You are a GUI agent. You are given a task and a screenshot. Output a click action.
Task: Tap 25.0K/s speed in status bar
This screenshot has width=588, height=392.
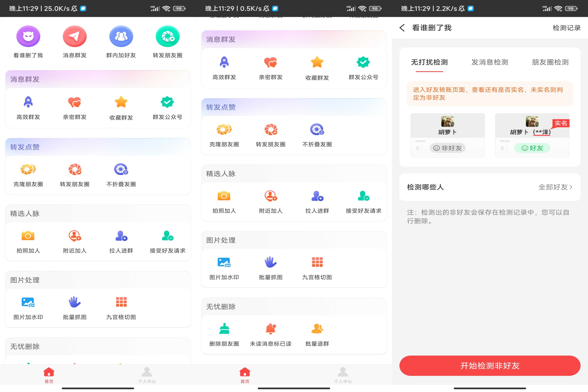point(57,9)
